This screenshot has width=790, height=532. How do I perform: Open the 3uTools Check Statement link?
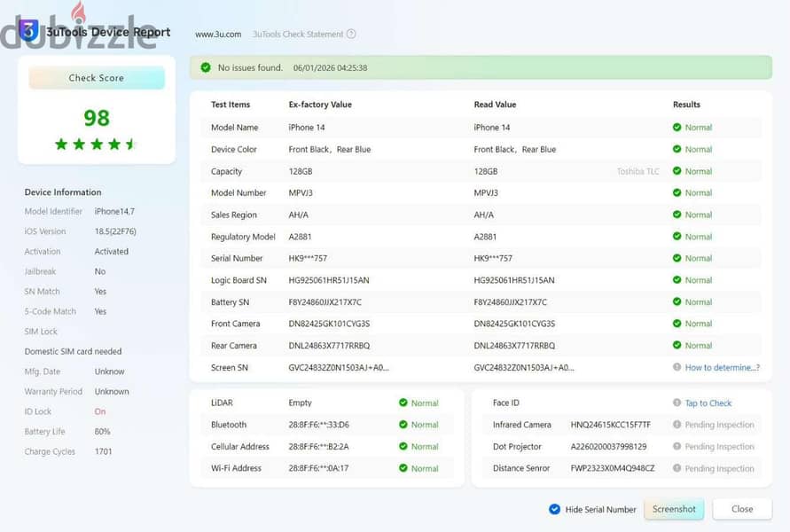tap(298, 35)
